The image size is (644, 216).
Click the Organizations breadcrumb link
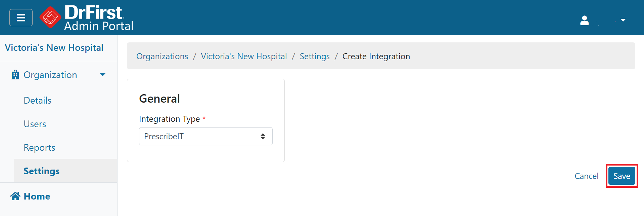[162, 56]
